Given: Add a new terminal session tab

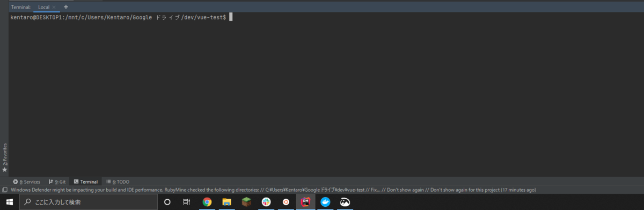Looking at the screenshot, I should (66, 7).
